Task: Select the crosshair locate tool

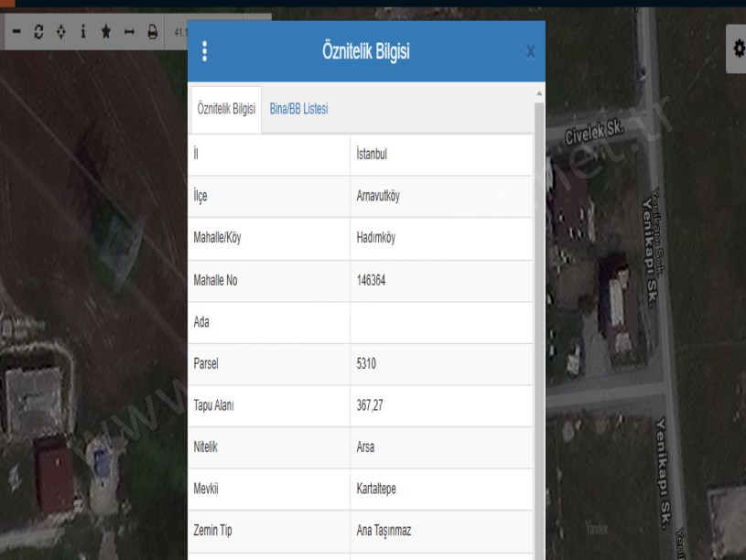Action: pos(60,32)
